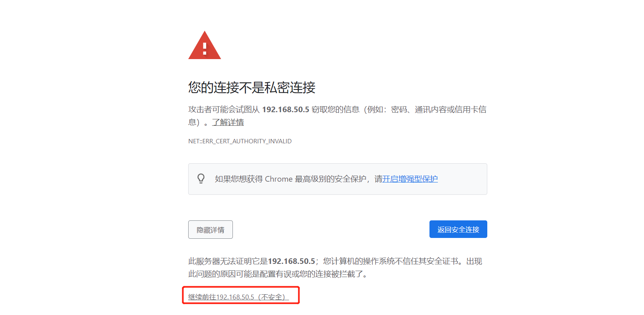The image size is (644, 315).
Task: Click the heading 您的连接不是私密连接
Action: 252,87
